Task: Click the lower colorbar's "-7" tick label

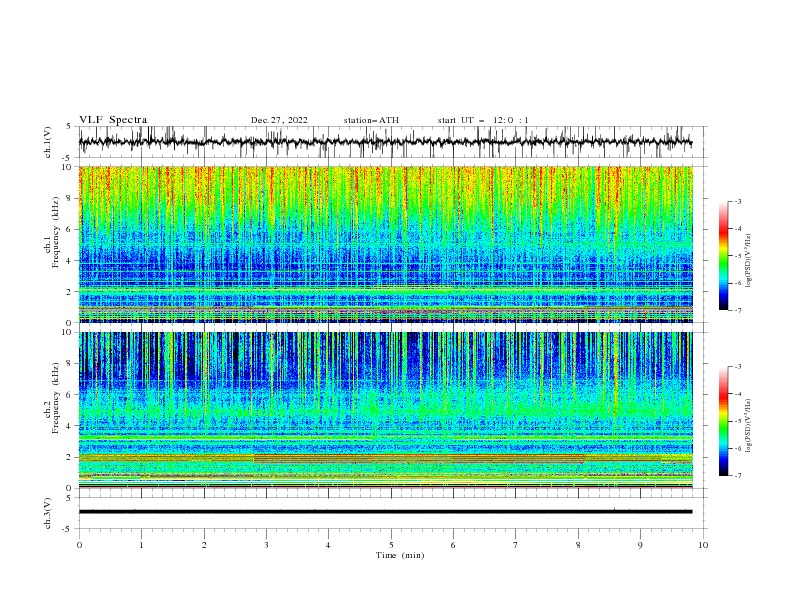Action: tap(738, 476)
